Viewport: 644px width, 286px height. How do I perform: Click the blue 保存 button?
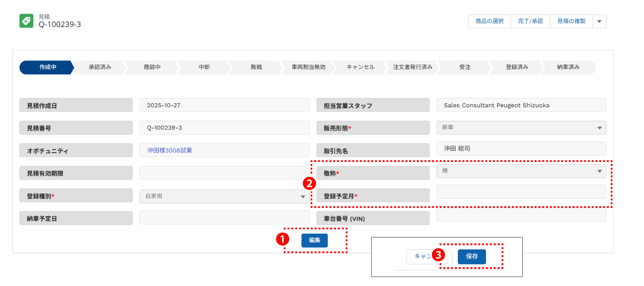(x=472, y=256)
